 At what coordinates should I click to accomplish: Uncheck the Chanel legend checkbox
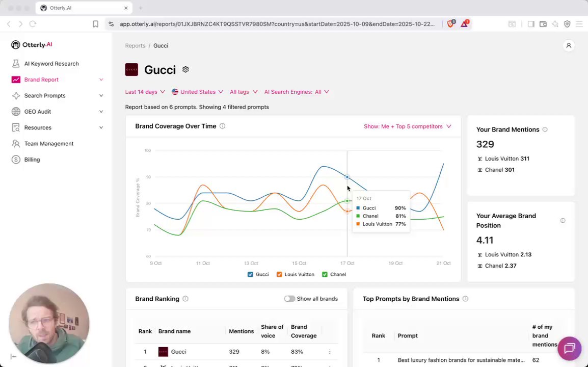click(325, 274)
